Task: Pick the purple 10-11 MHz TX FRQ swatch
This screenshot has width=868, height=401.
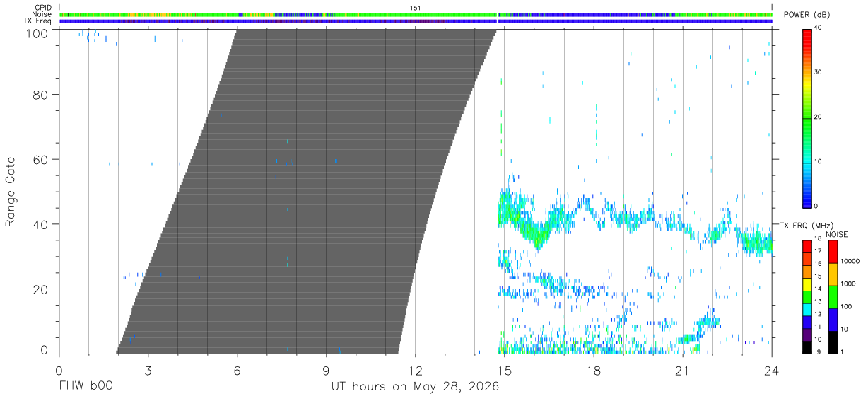Action: (x=807, y=335)
